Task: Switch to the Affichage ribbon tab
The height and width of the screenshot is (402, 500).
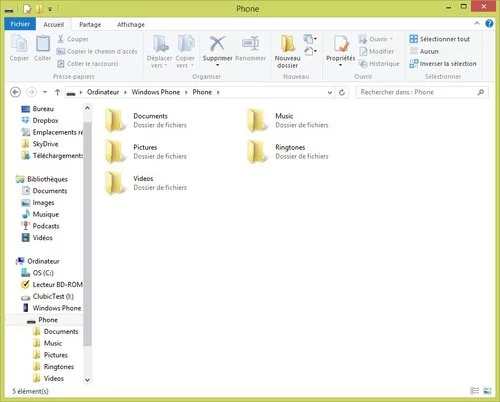Action: 131,24
